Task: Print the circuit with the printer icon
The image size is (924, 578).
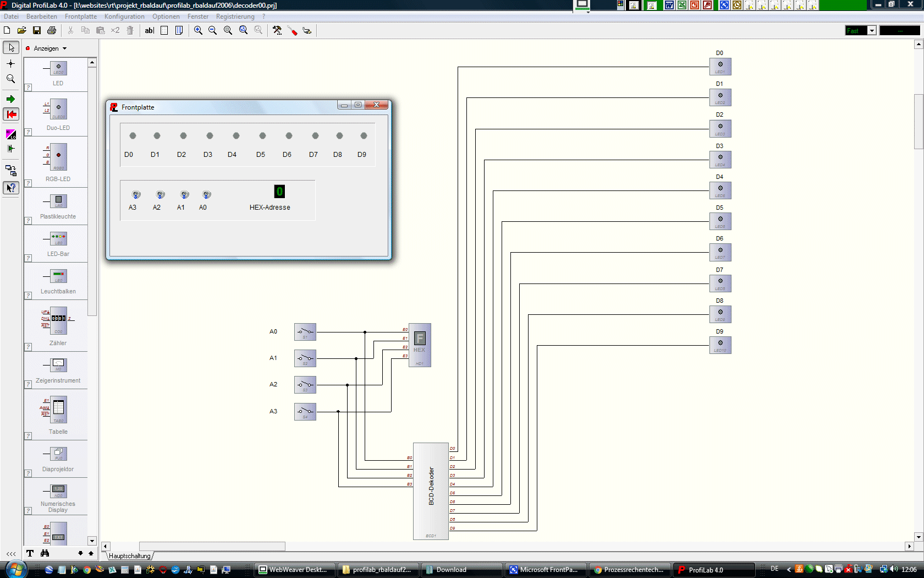Action: tap(52, 30)
